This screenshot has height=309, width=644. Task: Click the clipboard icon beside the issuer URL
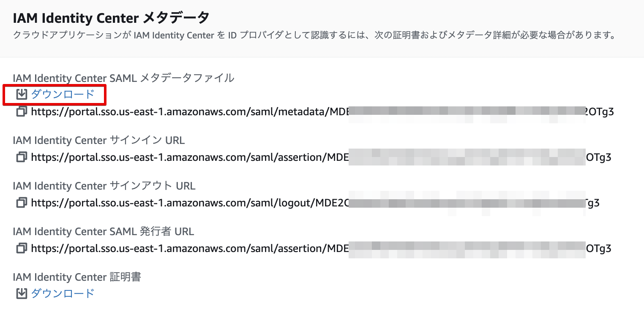[22, 248]
